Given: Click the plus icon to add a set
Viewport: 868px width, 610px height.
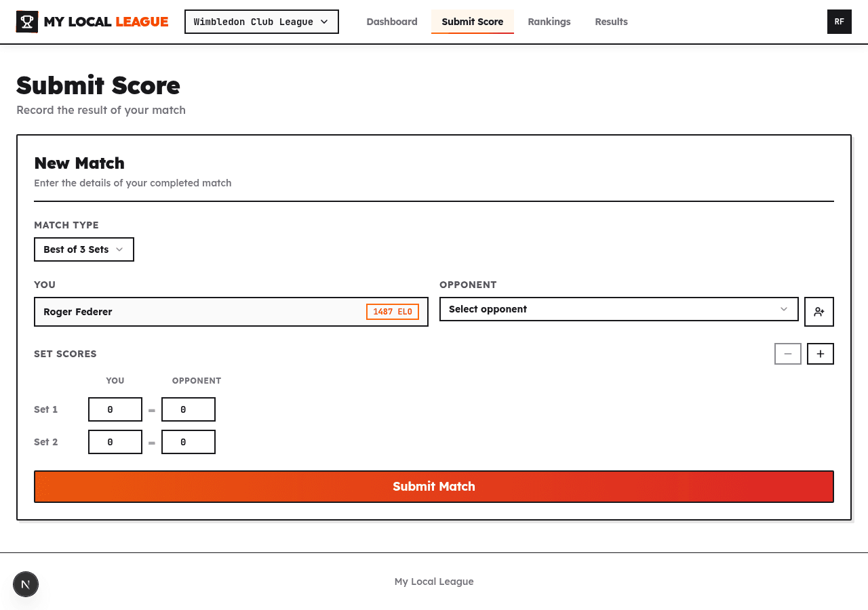Looking at the screenshot, I should pyautogui.click(x=821, y=353).
